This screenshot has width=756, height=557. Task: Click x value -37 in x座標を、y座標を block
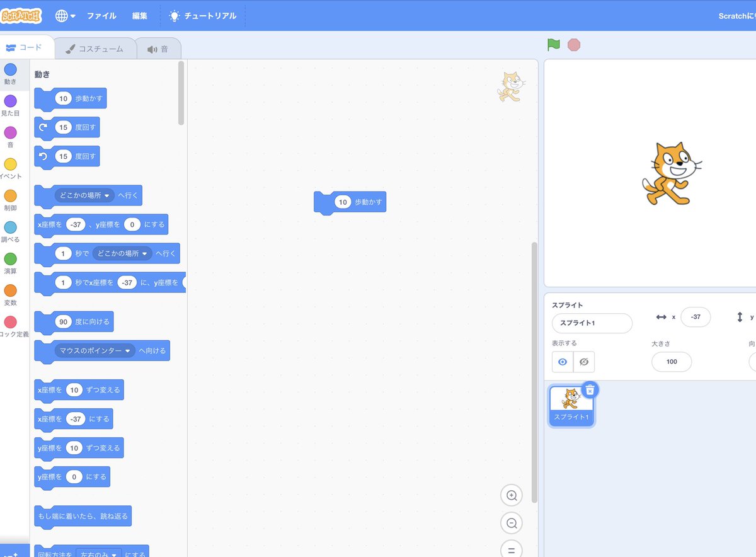76,224
